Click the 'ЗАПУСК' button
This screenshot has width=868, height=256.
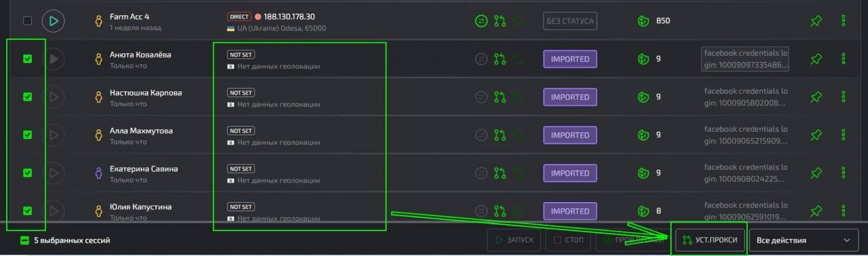tap(514, 240)
